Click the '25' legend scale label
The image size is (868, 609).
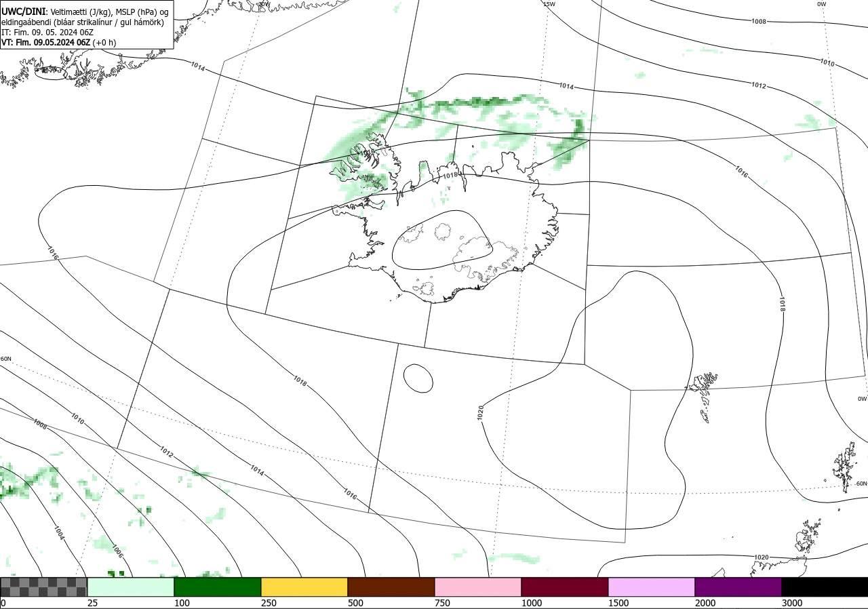pos(93,603)
